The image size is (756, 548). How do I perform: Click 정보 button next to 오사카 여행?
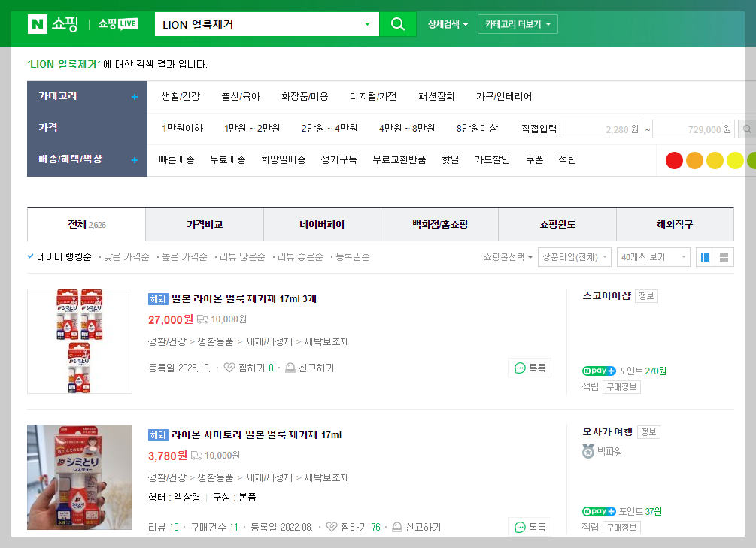(648, 431)
